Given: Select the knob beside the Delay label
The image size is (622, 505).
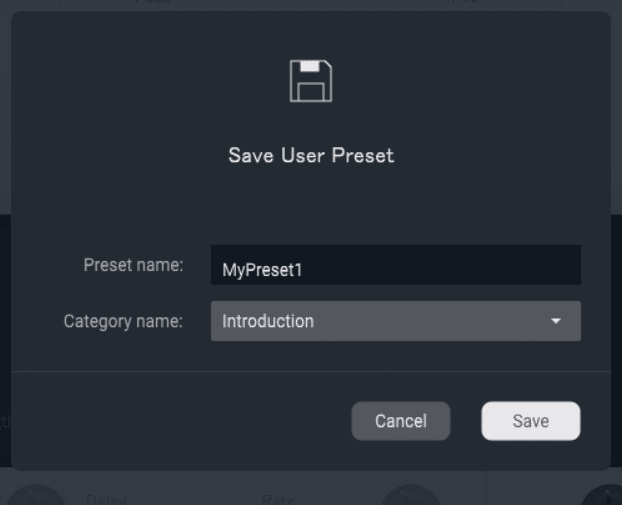Looking at the screenshot, I should 35,495.
